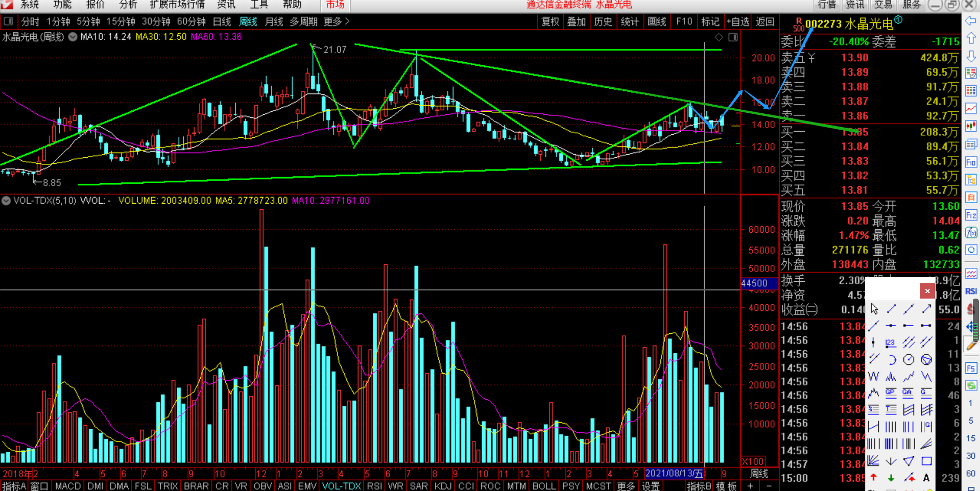
Task: Click the 2021/08/13 date marker
Action: pos(674,473)
